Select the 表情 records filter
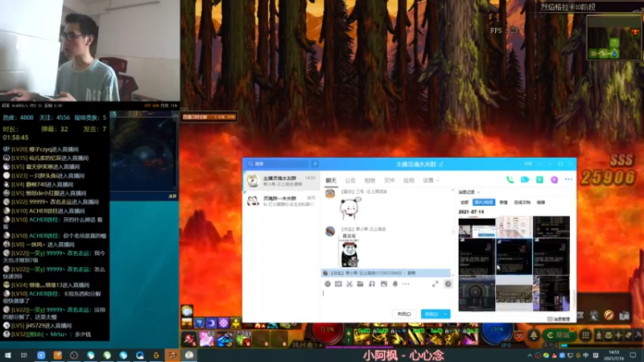The height and width of the screenshot is (362, 644). click(503, 203)
